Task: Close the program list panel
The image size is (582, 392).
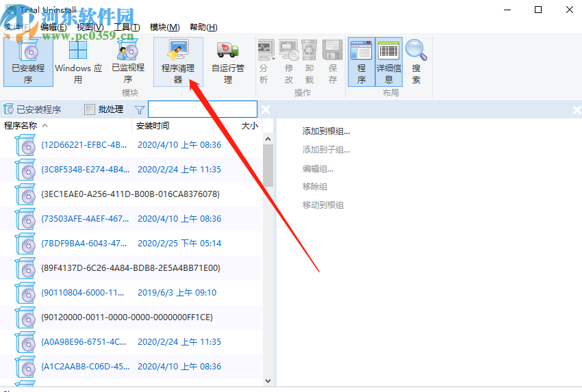Action: coord(266,109)
